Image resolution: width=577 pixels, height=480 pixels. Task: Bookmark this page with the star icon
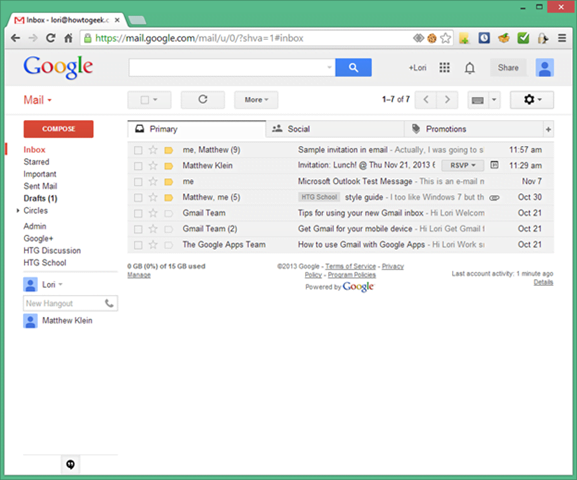click(x=445, y=38)
